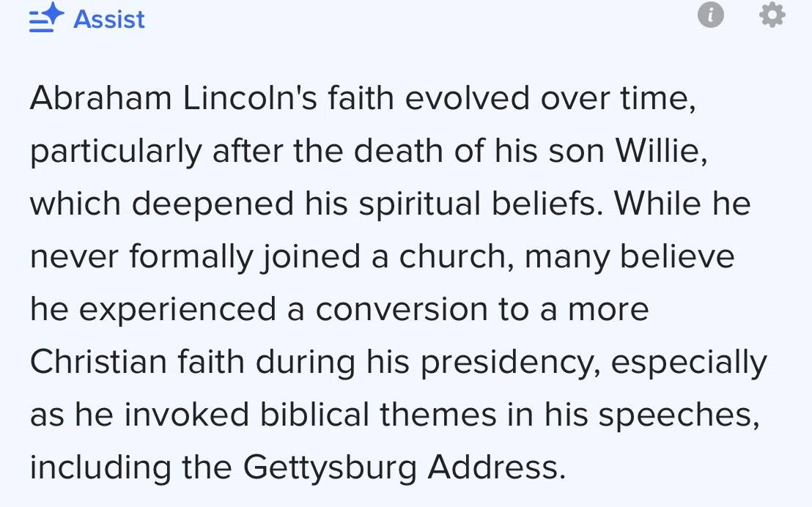Open the info icon
Image resolution: width=812 pixels, height=507 pixels.
(711, 15)
